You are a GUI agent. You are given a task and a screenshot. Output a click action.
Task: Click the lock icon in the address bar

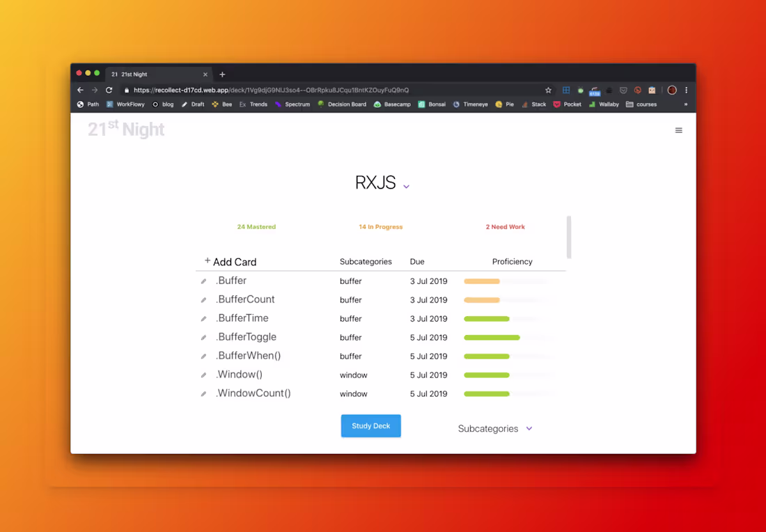click(x=127, y=91)
